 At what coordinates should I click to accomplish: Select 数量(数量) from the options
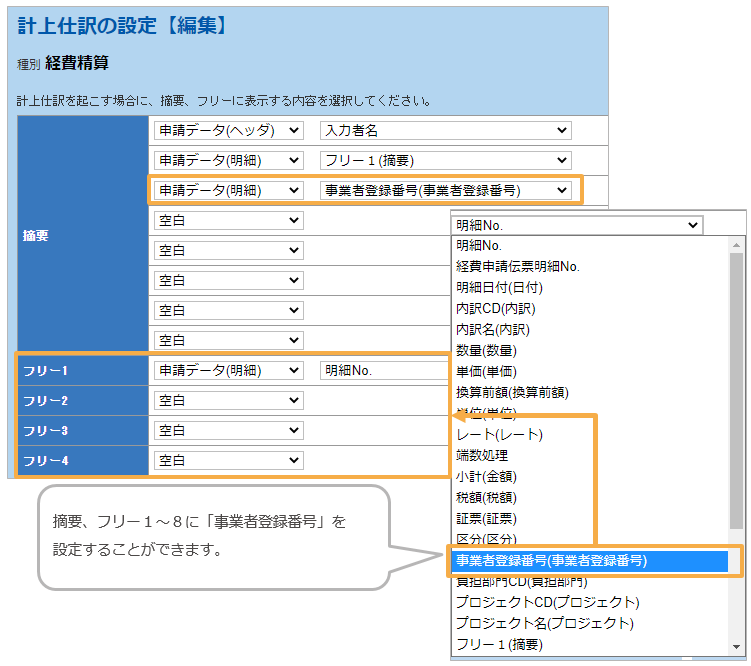(x=487, y=350)
